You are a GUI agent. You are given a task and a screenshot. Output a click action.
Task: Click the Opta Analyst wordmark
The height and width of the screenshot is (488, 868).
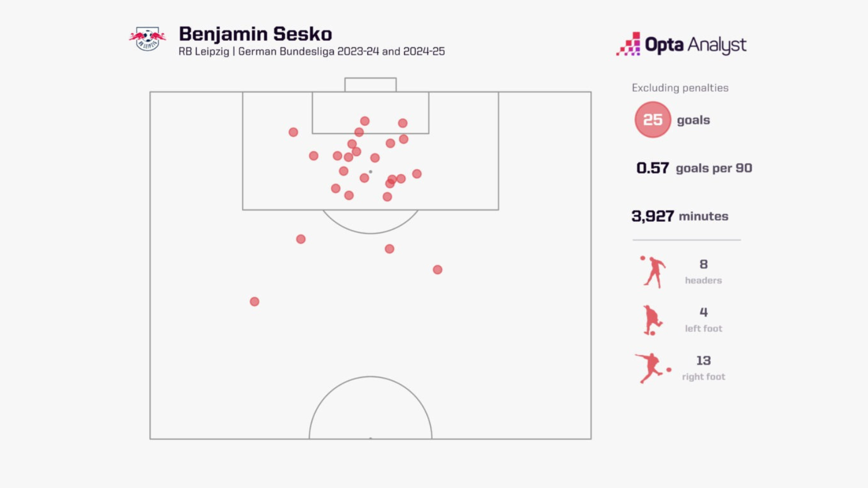[695, 45]
